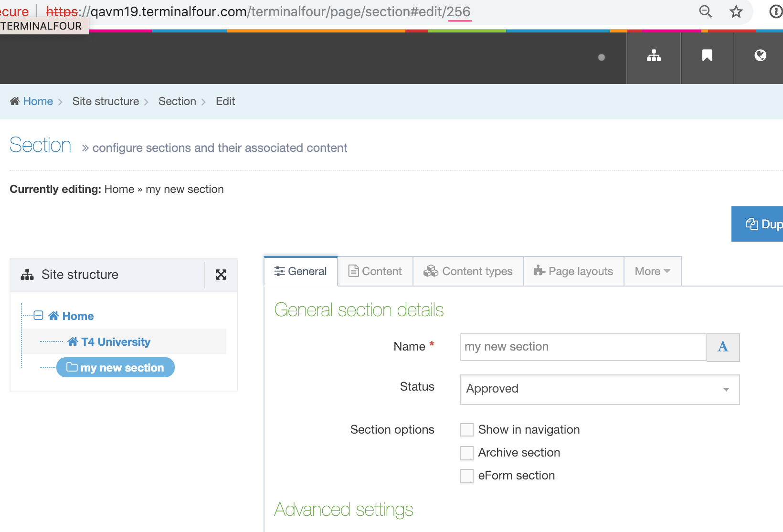This screenshot has height=532, width=783.
Task: Collapse the Home tree node
Action: tap(39, 316)
